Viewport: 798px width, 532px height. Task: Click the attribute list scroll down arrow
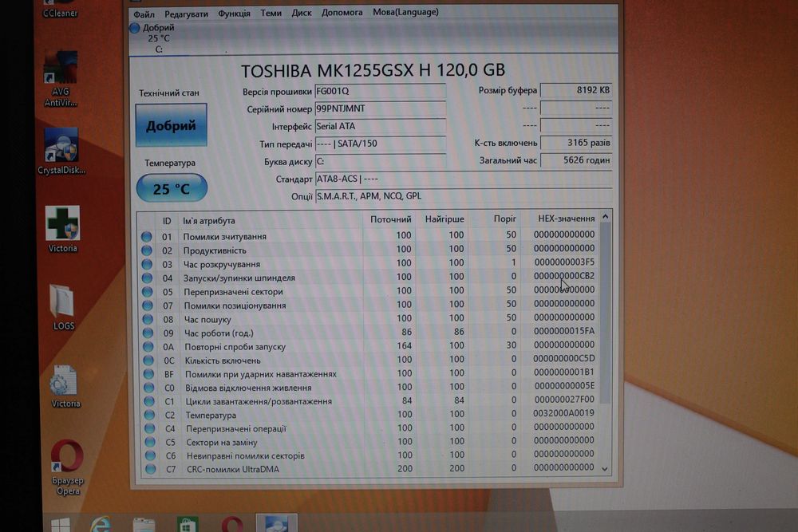605,469
